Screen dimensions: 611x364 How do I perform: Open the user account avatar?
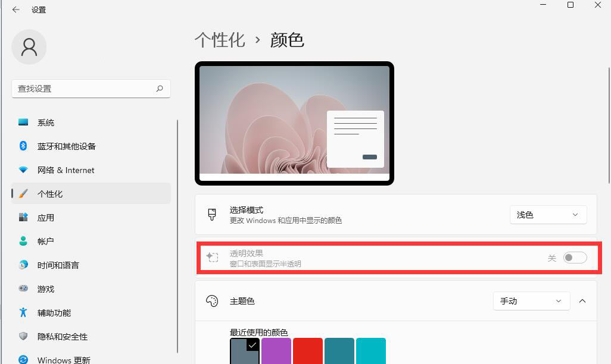click(x=29, y=47)
